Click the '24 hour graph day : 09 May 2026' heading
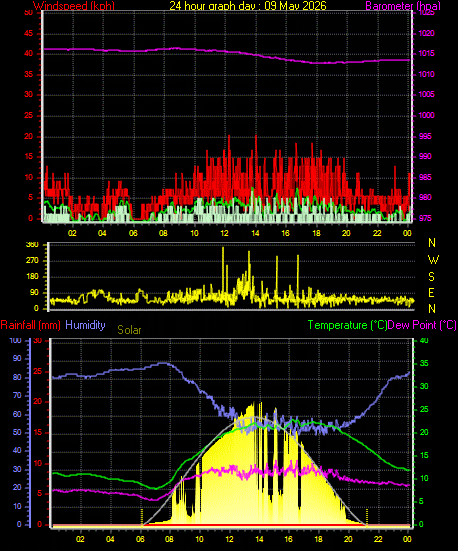Viewport: 458px width, 551px height. [248, 6]
